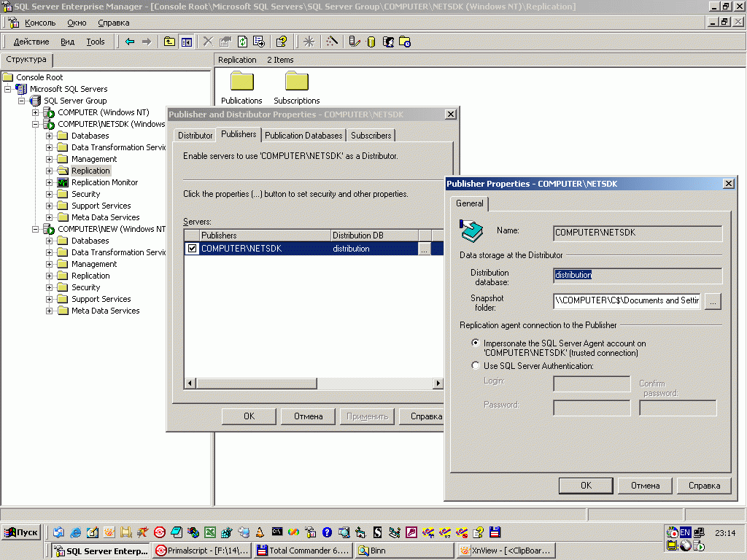Collapse the Microsoft SQL Servers node

(x=7, y=89)
